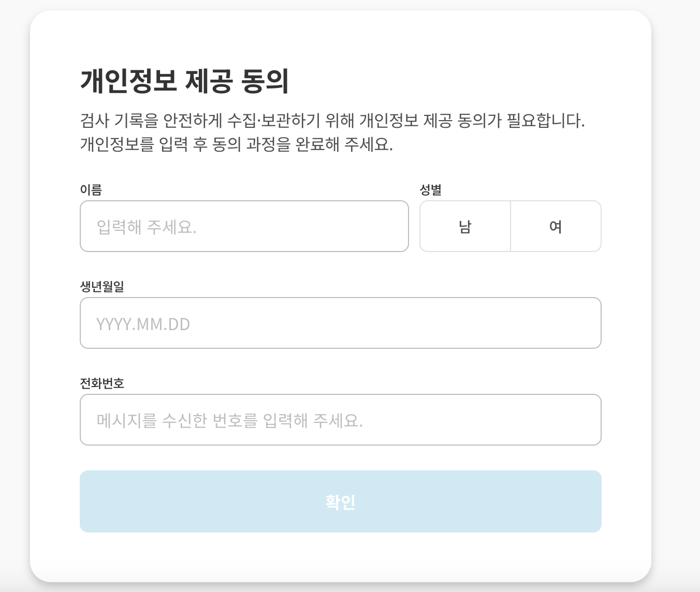This screenshot has width=700, height=592.
Task: Click the 확인 confirm button
Action: (x=341, y=501)
